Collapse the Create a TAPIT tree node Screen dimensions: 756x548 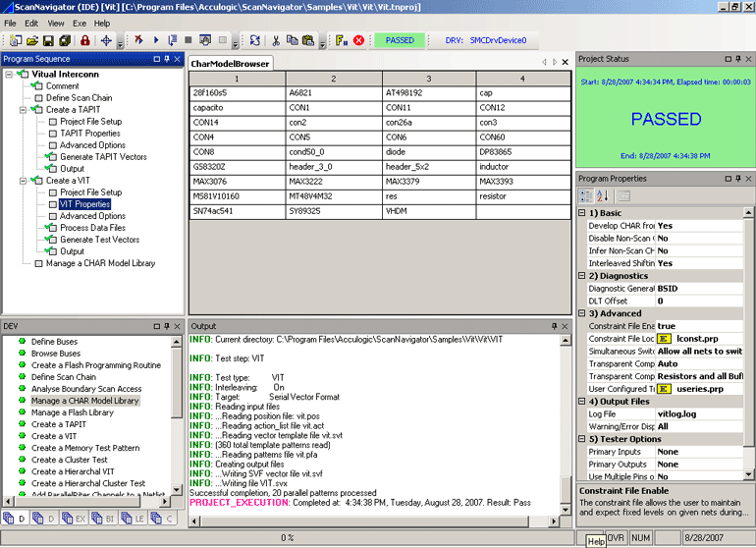tap(23, 110)
